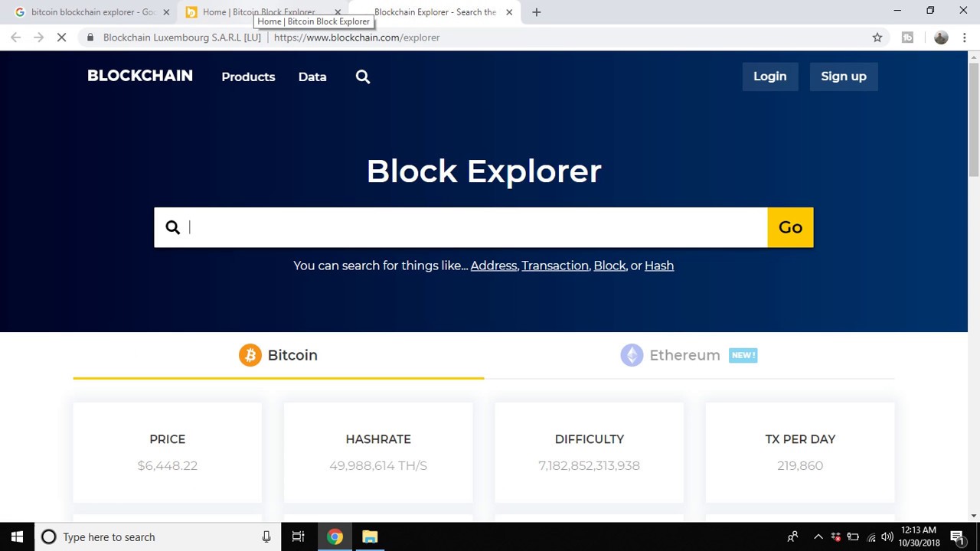Click the Chrome address bar URL

(357, 37)
